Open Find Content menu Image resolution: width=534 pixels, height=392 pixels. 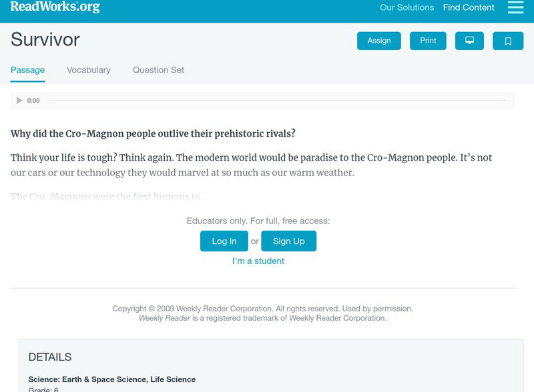click(469, 8)
